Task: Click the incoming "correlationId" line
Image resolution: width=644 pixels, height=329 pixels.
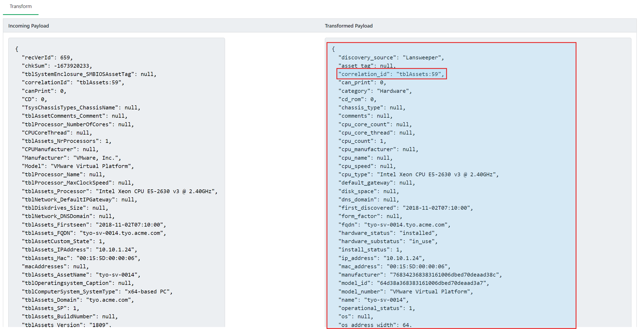Action: click(x=73, y=82)
